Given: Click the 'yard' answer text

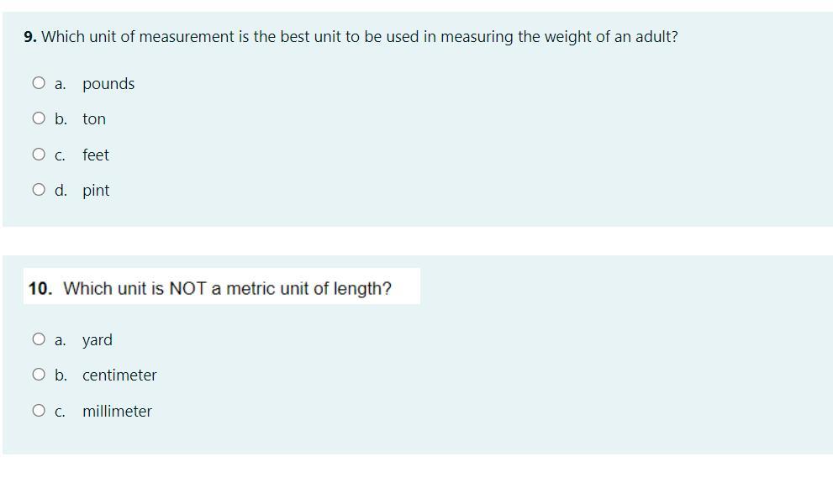Looking at the screenshot, I should click(98, 340).
